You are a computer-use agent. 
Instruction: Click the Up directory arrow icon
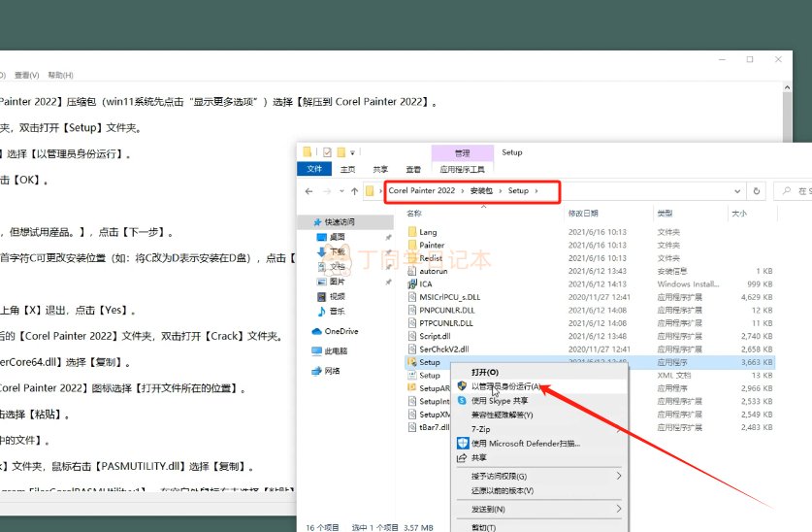point(355,191)
